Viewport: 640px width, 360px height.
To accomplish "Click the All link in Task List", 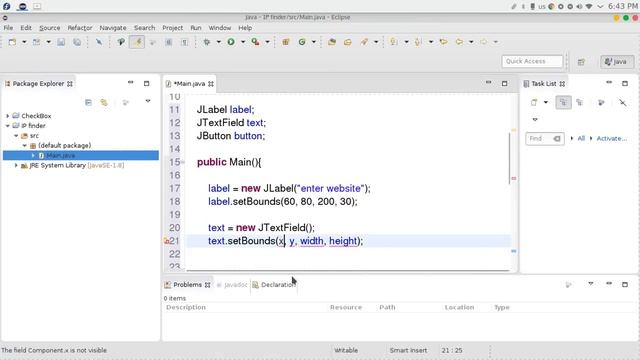I will (x=581, y=138).
